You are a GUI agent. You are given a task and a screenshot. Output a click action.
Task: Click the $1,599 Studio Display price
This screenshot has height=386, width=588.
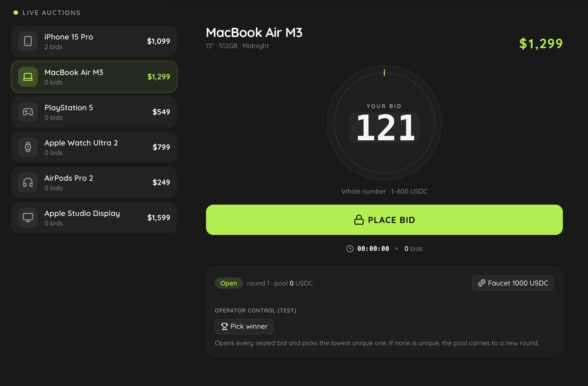coord(158,218)
